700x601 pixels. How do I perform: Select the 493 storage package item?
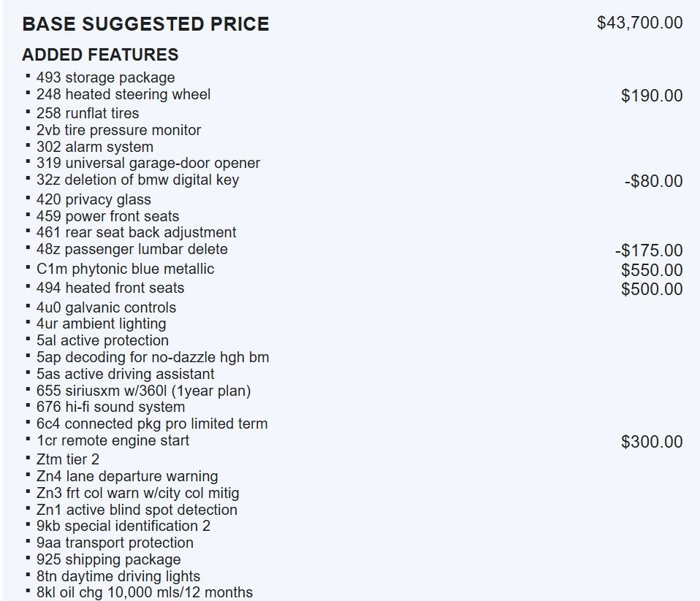pyautogui.click(x=106, y=77)
